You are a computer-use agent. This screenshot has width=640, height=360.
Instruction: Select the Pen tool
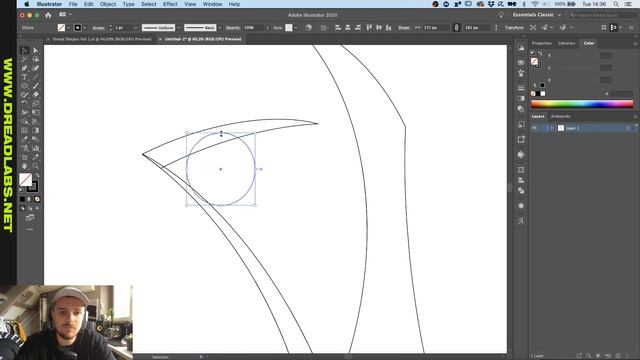[x=24, y=68]
